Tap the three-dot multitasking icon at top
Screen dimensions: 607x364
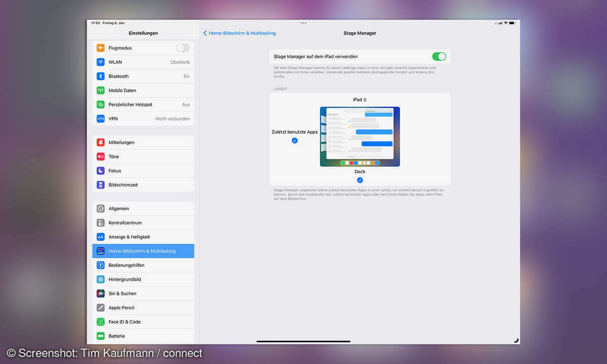click(x=303, y=23)
